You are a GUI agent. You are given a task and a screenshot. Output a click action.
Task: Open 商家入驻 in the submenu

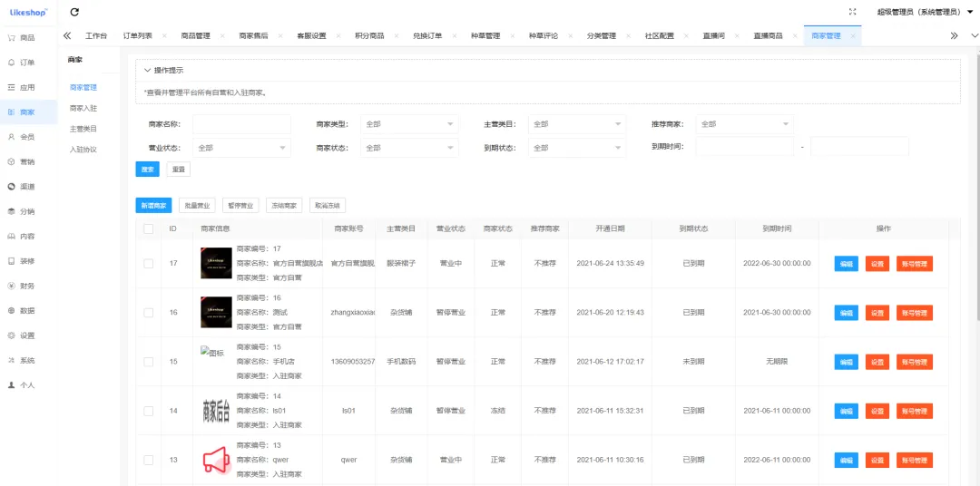point(83,108)
